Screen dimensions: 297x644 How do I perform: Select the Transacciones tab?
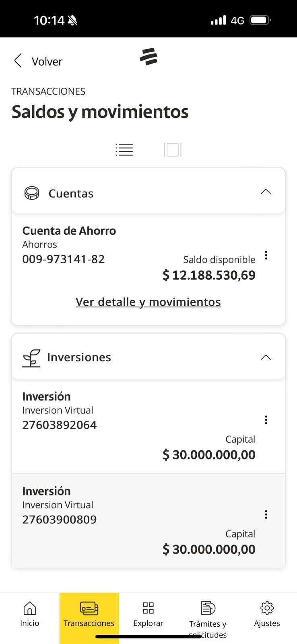click(x=89, y=614)
